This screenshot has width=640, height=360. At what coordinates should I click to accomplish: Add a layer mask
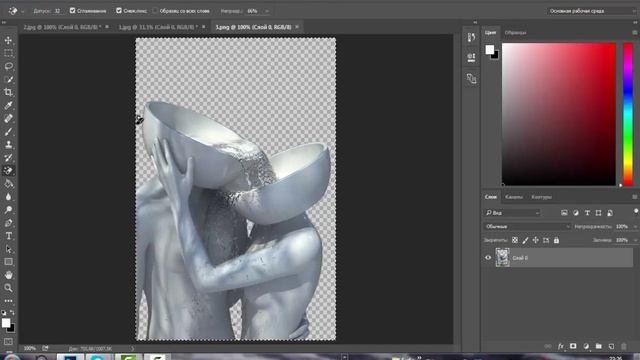[573, 346]
